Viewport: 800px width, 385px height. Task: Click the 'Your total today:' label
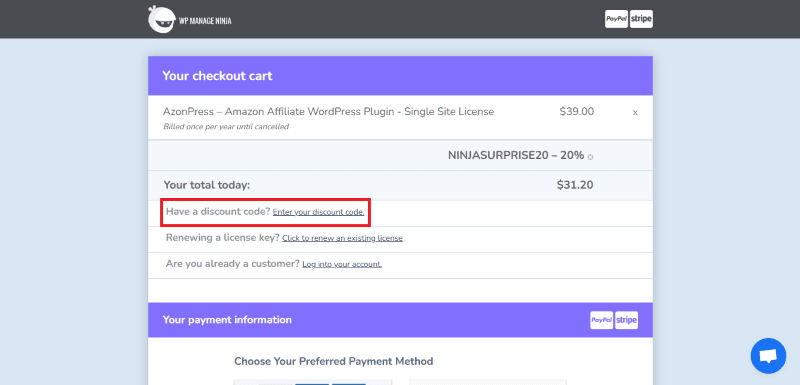207,185
